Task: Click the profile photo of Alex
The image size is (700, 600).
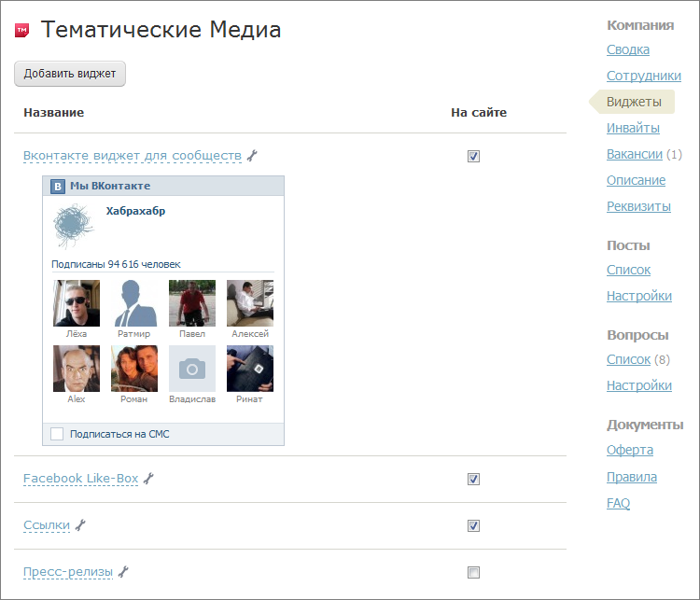Action: pyautogui.click(x=77, y=369)
